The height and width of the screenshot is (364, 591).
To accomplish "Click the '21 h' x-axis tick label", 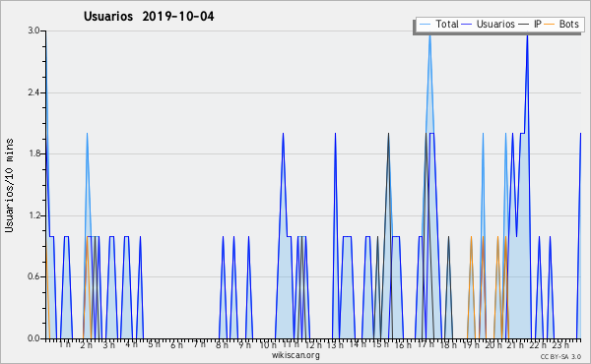I will (x=515, y=345).
